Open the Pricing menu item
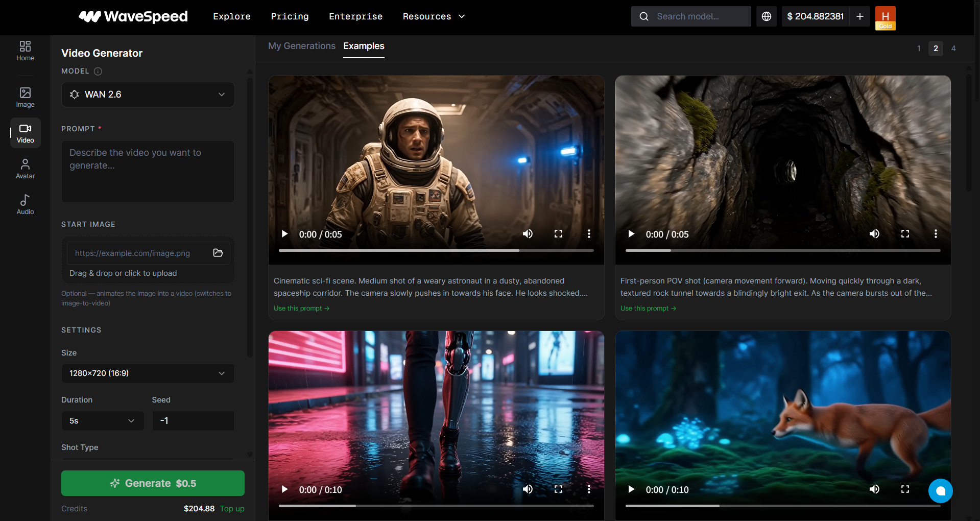The width and height of the screenshot is (980, 521). (x=290, y=16)
